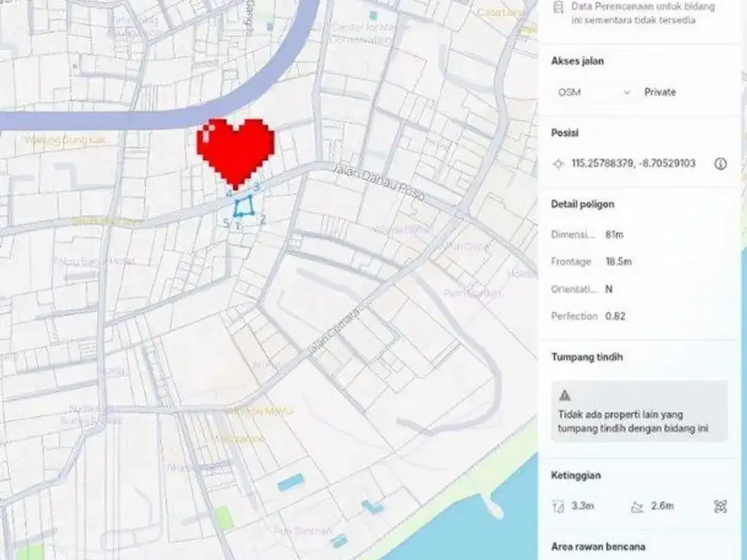The width and height of the screenshot is (747, 560).
Task: Click the "Area rawan bencana" heading
Action: (x=598, y=547)
